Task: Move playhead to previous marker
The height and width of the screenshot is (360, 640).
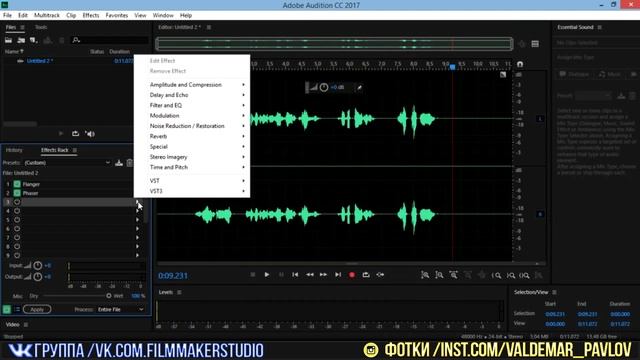Action: click(x=295, y=275)
